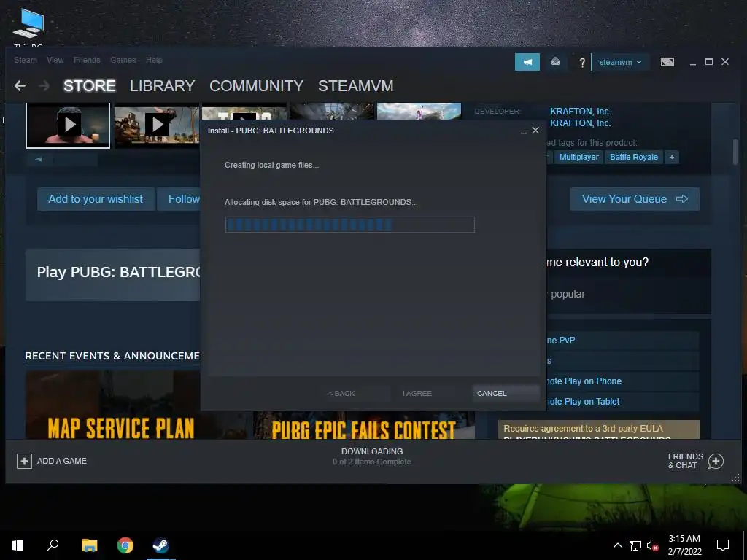Click the Steam taskbar icon
The height and width of the screenshot is (560, 747).
(x=160, y=545)
